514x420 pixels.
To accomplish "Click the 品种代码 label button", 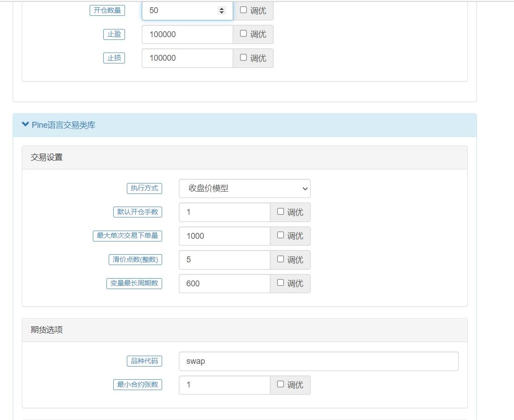I will coord(144,361).
